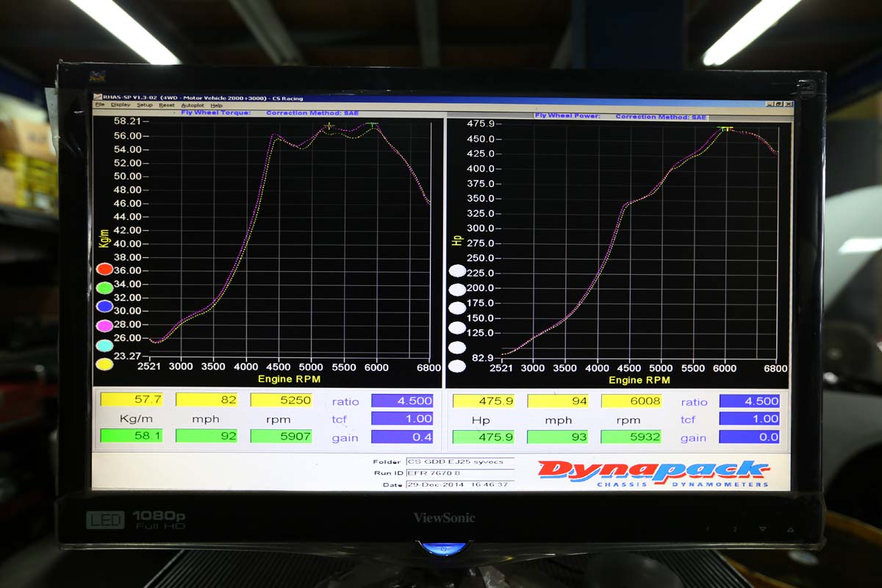Select the yellow run color circle
The image size is (882, 588).
pyautogui.click(x=104, y=364)
